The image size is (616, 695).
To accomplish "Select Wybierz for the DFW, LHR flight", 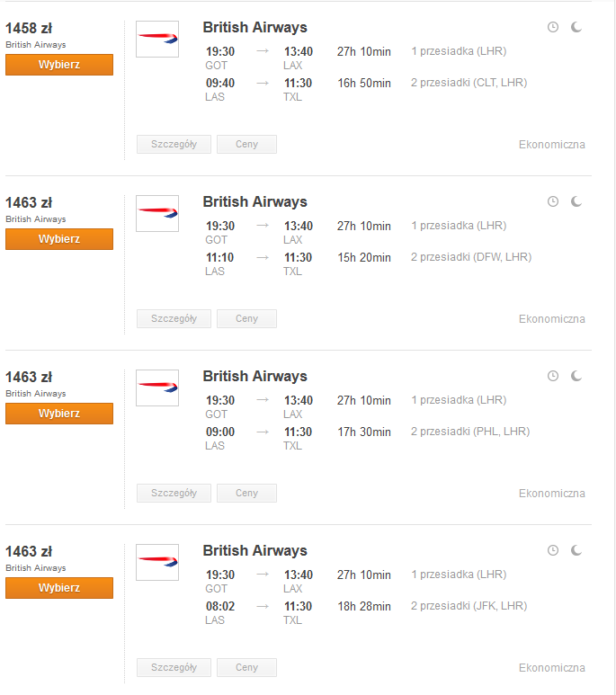I will (x=59, y=239).
